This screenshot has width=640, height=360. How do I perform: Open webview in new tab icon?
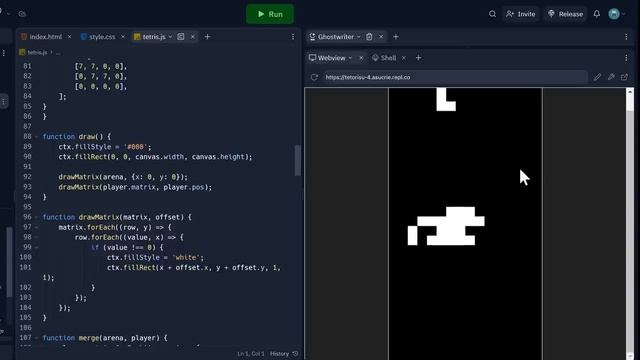pos(624,77)
